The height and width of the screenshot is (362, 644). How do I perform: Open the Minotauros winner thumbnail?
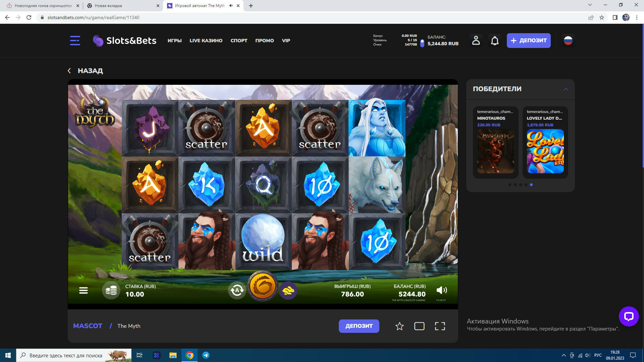click(x=495, y=151)
